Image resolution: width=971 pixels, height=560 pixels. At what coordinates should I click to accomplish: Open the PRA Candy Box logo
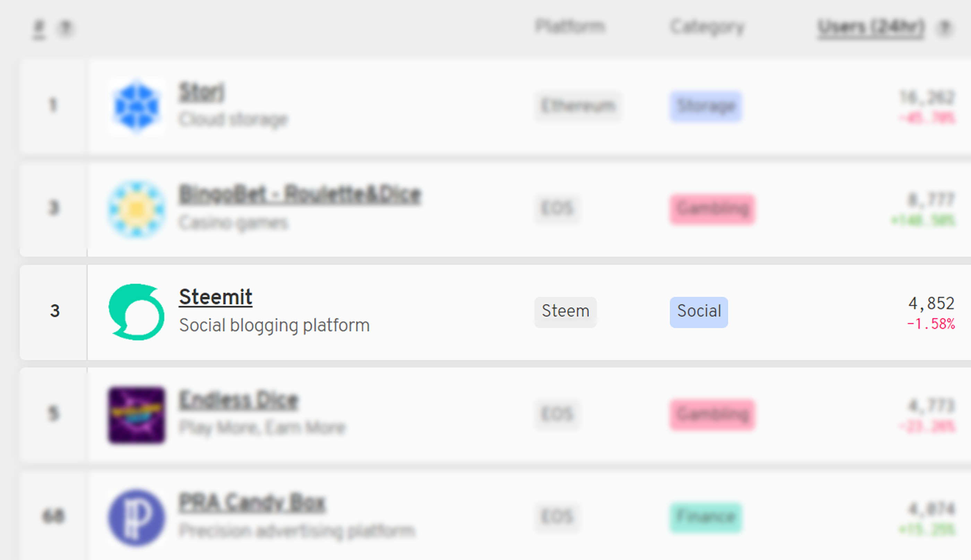tap(137, 518)
